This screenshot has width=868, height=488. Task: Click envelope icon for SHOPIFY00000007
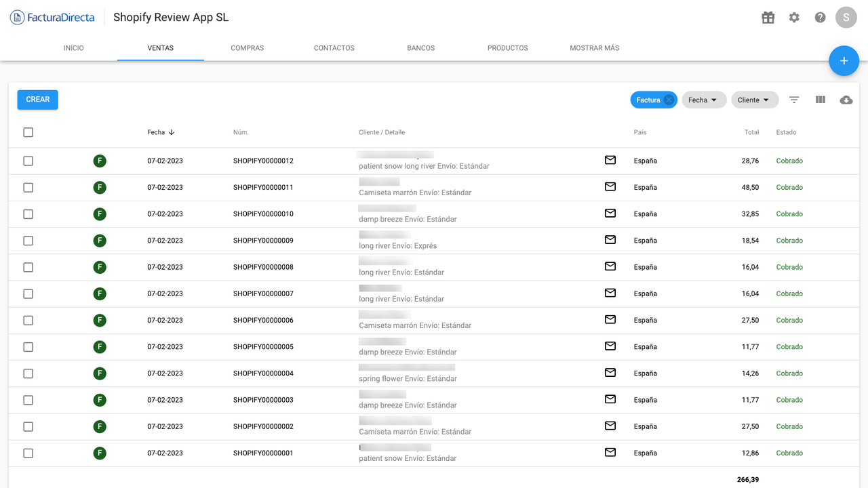(610, 293)
